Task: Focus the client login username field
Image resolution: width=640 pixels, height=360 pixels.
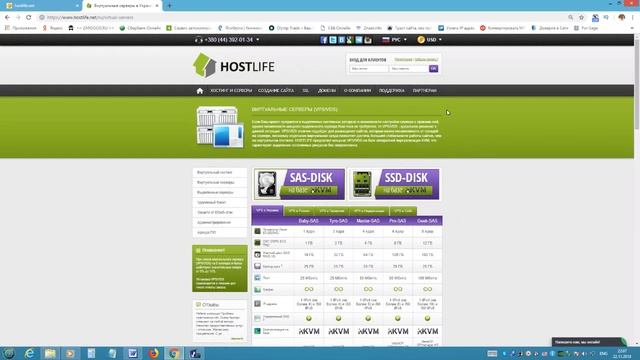Action: coord(369,69)
